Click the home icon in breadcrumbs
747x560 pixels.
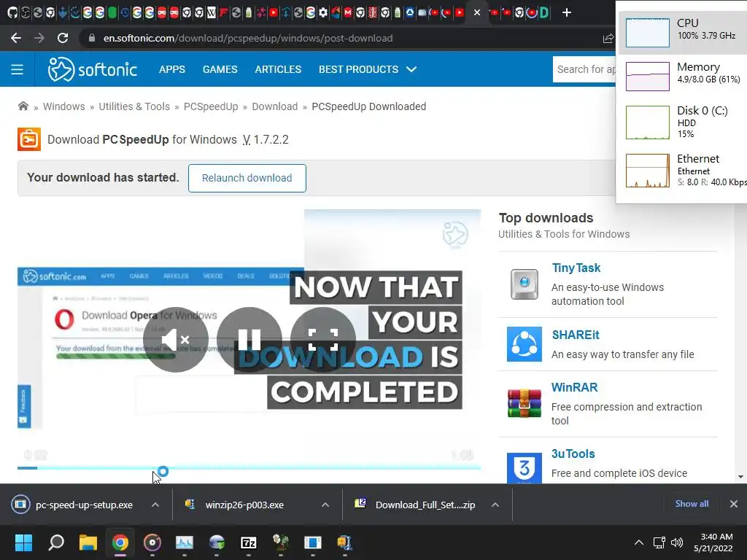23,106
